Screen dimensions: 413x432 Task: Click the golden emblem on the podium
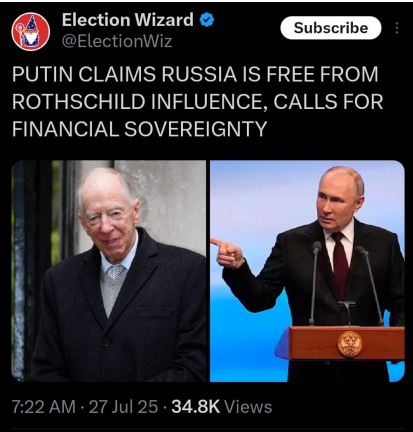point(350,344)
